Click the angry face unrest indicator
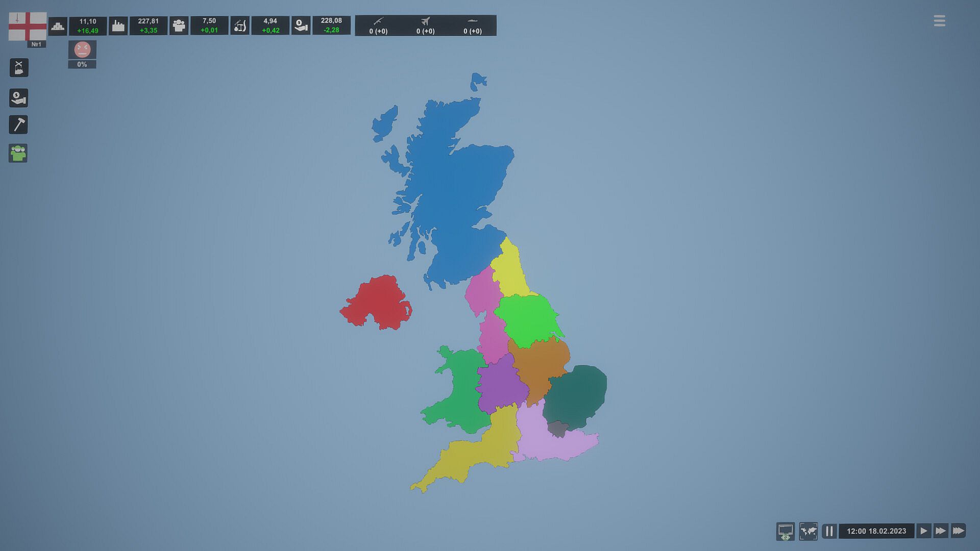This screenshot has height=551, width=980. point(82,50)
